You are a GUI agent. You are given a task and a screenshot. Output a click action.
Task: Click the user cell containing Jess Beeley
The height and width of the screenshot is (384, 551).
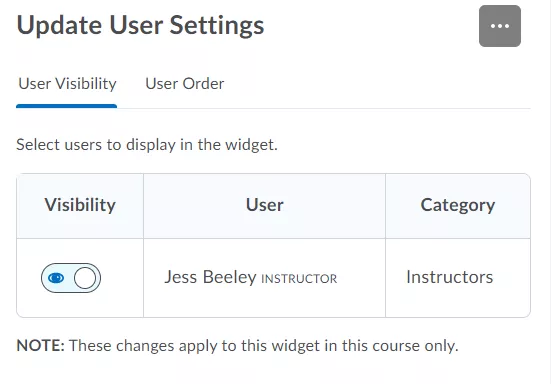tap(265, 278)
